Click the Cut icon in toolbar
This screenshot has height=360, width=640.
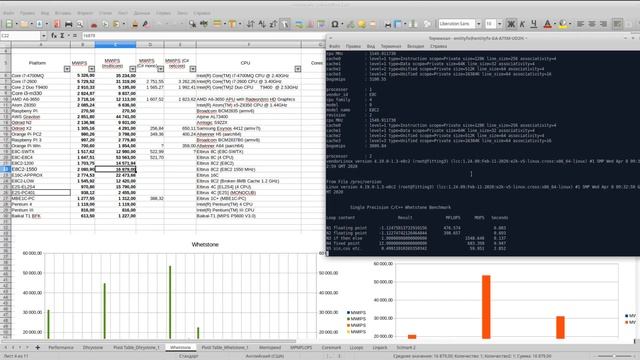94,24
